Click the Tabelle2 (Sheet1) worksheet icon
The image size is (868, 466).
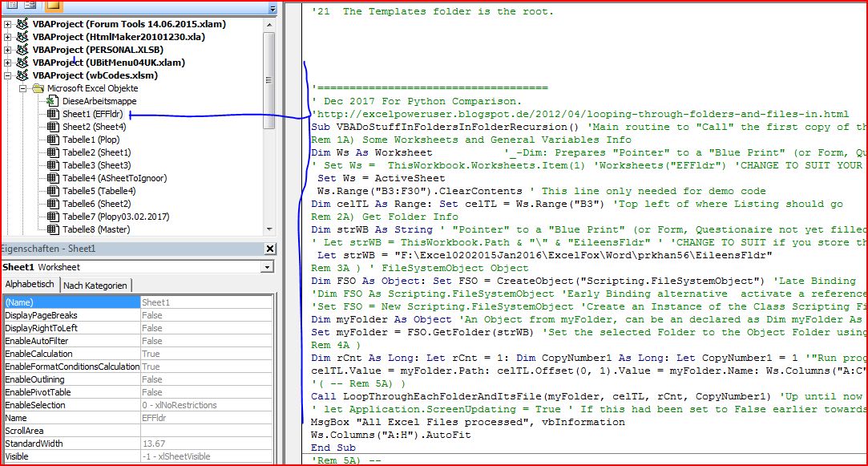tap(53, 152)
